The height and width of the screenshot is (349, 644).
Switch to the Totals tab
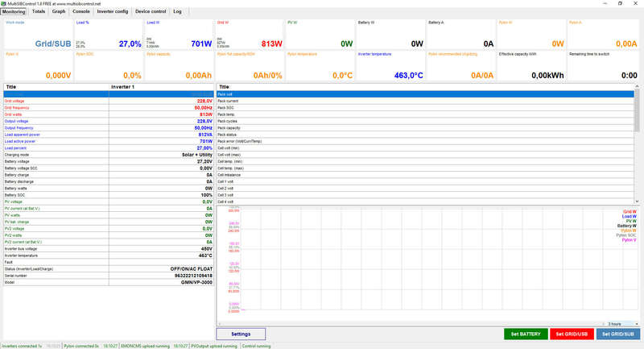pyautogui.click(x=39, y=11)
